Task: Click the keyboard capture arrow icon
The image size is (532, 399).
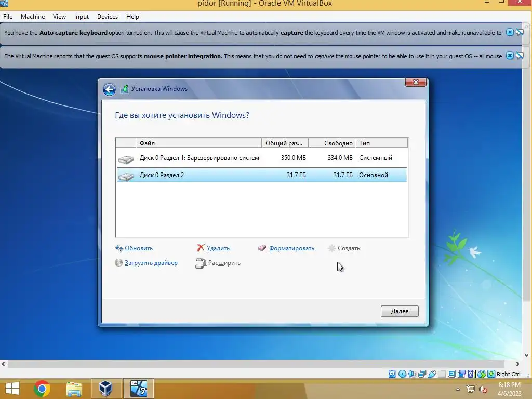Action: pos(491,374)
